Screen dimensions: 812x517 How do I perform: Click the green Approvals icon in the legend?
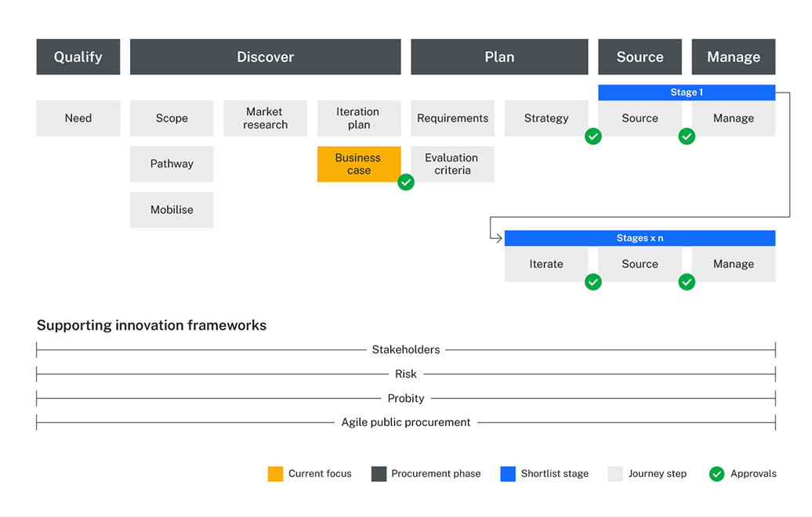coord(716,473)
